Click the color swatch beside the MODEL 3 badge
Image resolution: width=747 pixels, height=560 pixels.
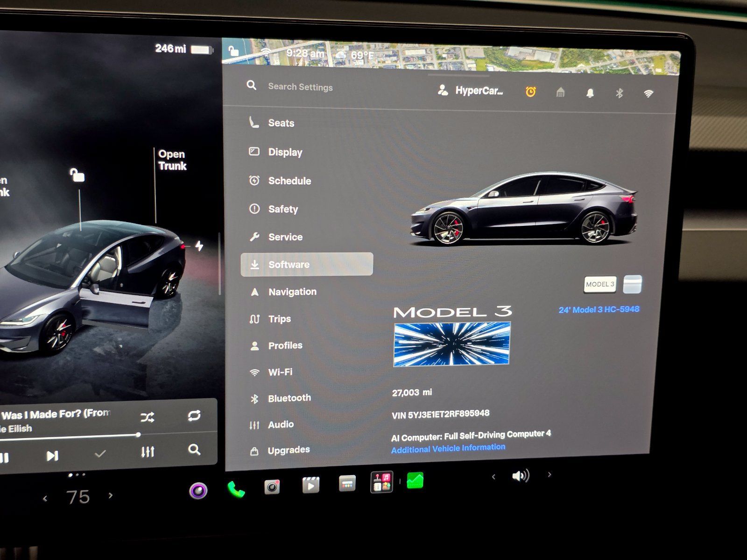633,284
